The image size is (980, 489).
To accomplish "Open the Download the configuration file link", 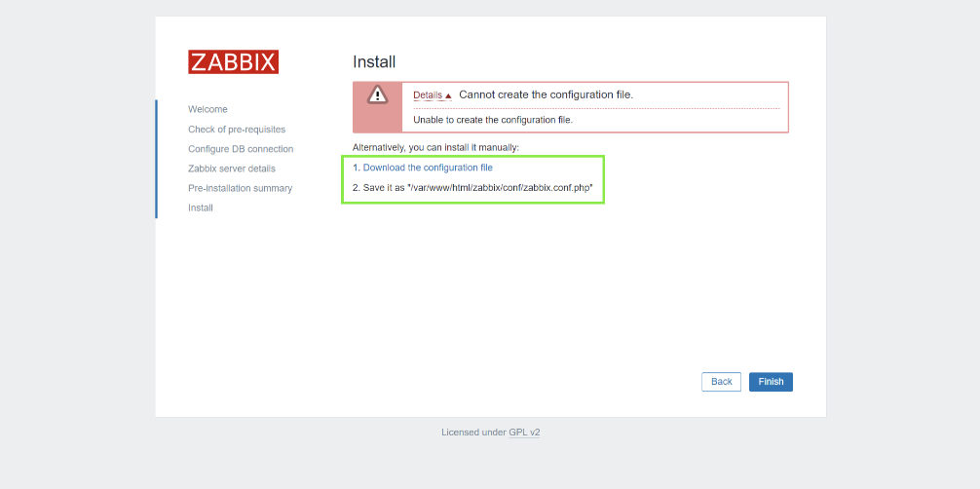I will tap(428, 168).
